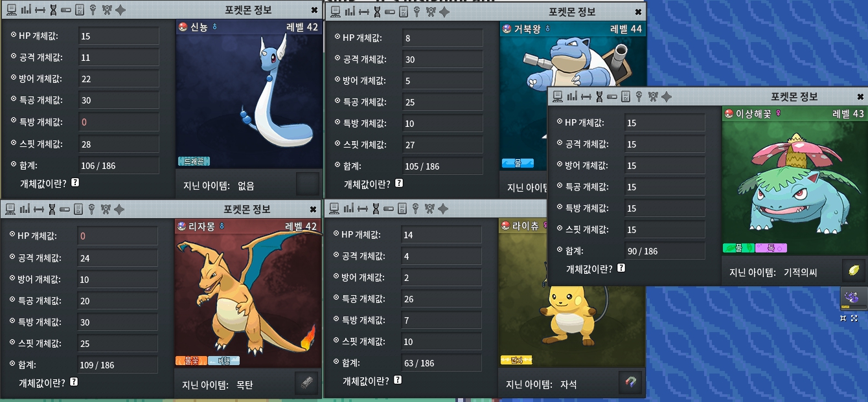Viewport: 868px width, 402px height.
Task: Open the question mark help in 리자몽 window
Action: click(x=74, y=383)
